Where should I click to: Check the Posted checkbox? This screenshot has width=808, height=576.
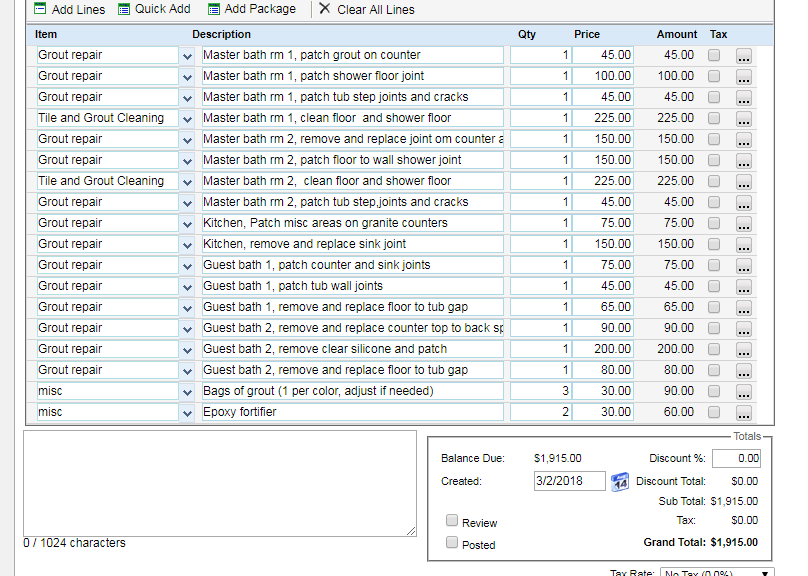tap(452, 543)
